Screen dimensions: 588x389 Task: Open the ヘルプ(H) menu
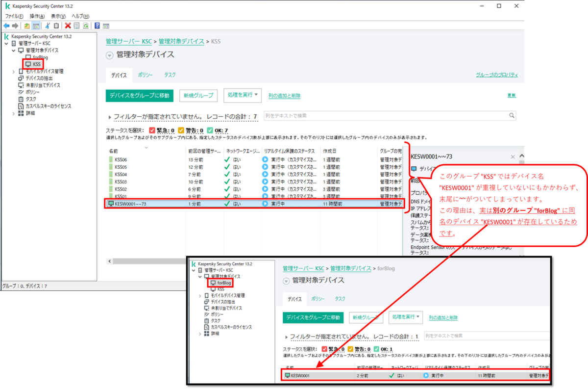click(x=80, y=16)
